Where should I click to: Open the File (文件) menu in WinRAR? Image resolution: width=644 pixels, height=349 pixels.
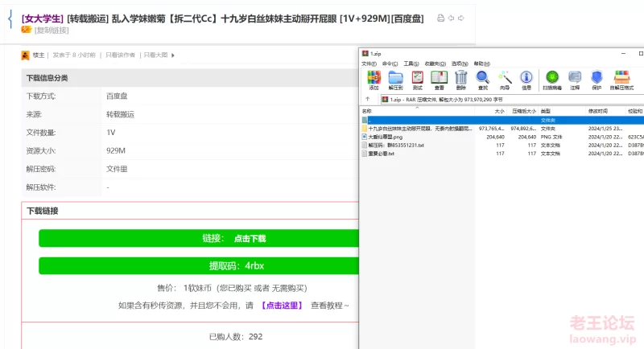click(x=369, y=63)
